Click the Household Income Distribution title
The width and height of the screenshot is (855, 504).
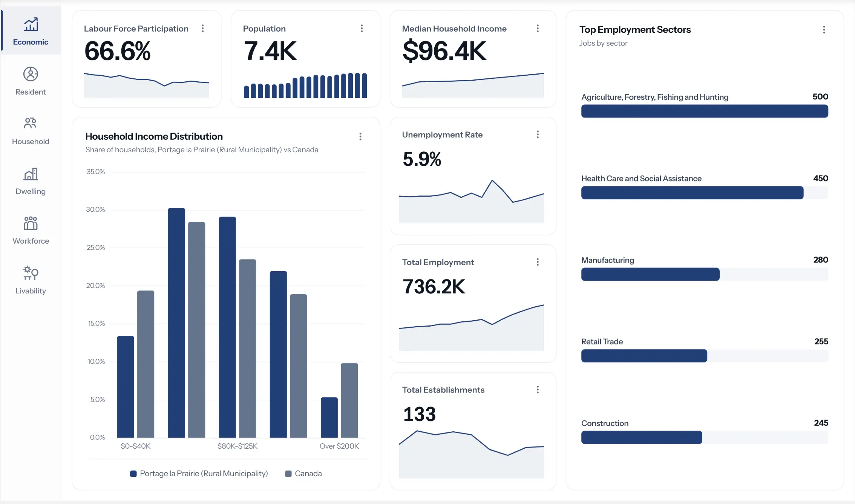(154, 136)
